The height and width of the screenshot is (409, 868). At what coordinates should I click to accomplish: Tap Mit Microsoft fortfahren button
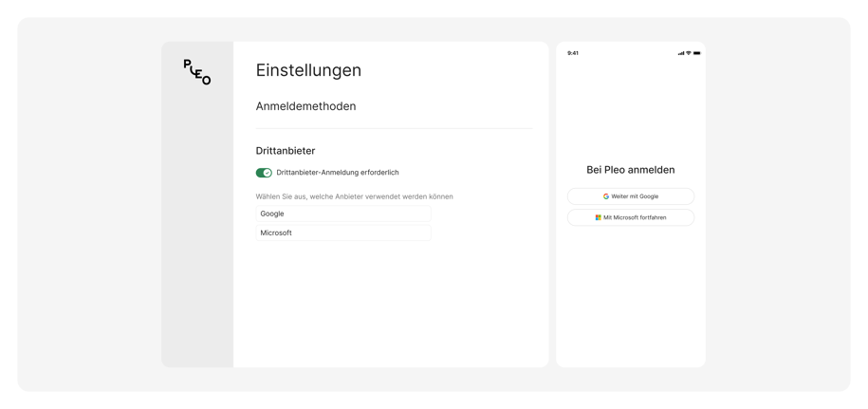tap(631, 217)
